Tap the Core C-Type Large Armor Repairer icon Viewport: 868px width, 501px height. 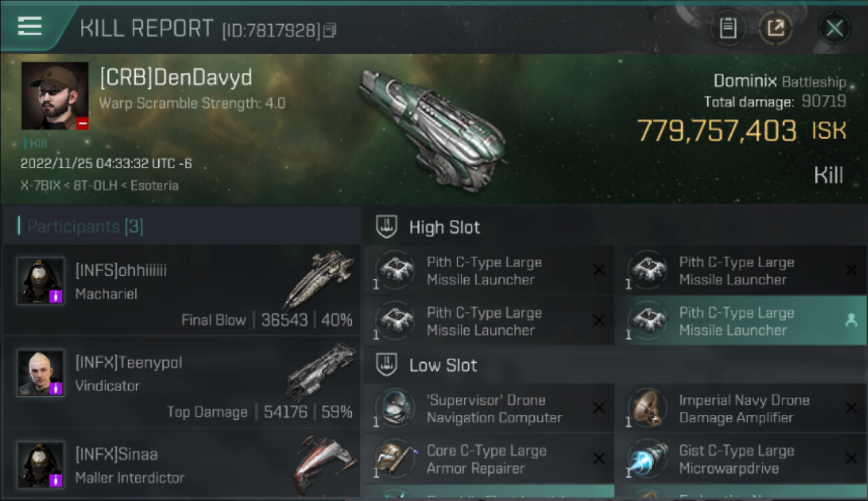tap(395, 459)
